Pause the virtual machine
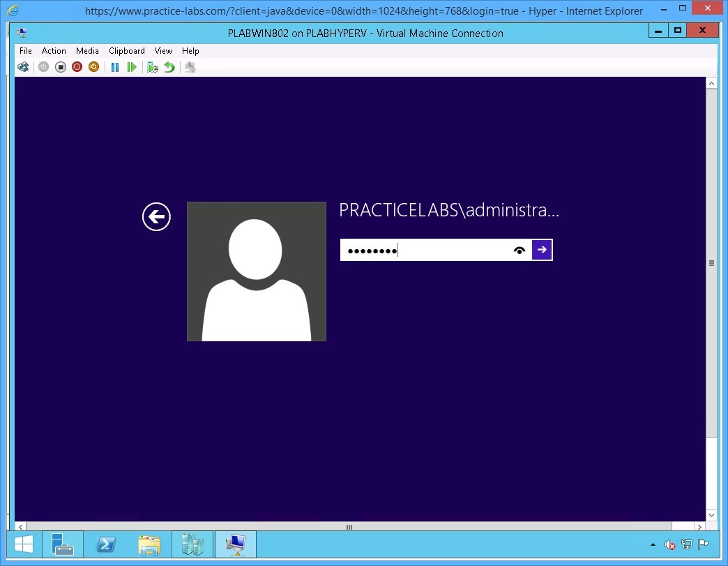The image size is (728, 566). point(114,66)
